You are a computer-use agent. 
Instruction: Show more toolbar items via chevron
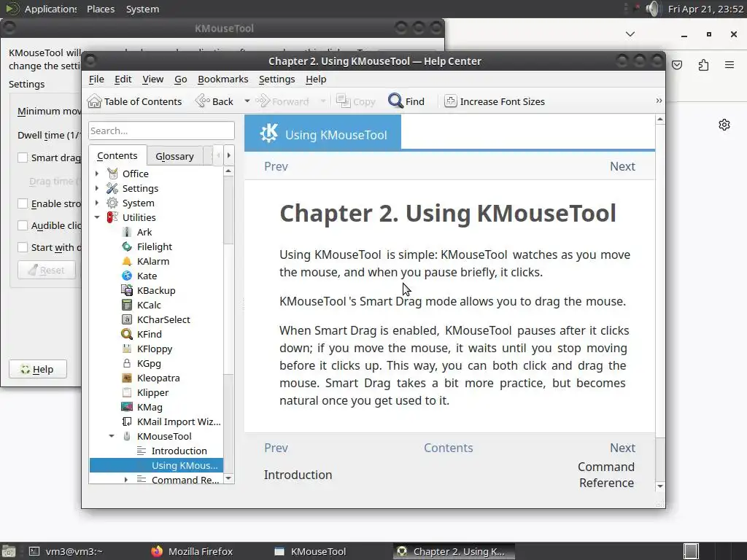tap(659, 101)
